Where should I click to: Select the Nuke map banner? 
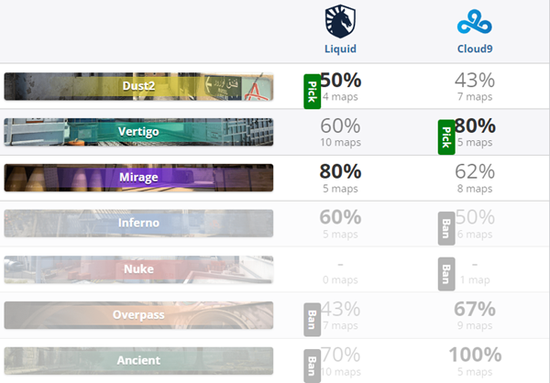(x=139, y=269)
